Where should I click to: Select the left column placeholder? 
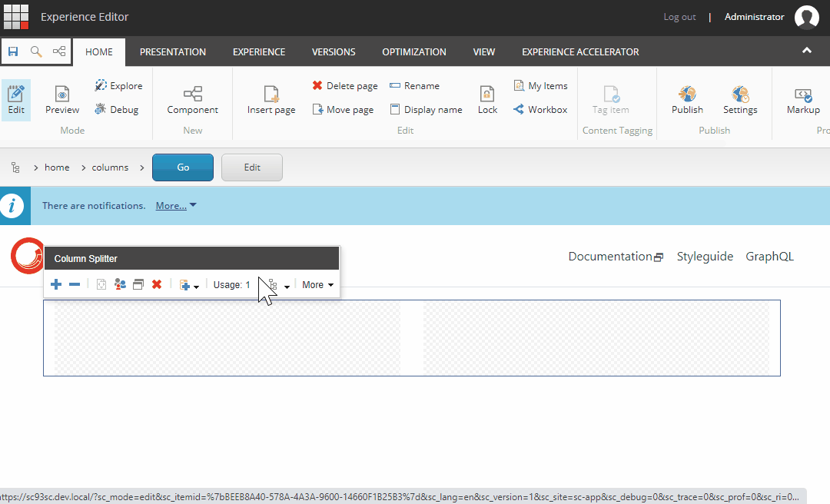click(227, 338)
